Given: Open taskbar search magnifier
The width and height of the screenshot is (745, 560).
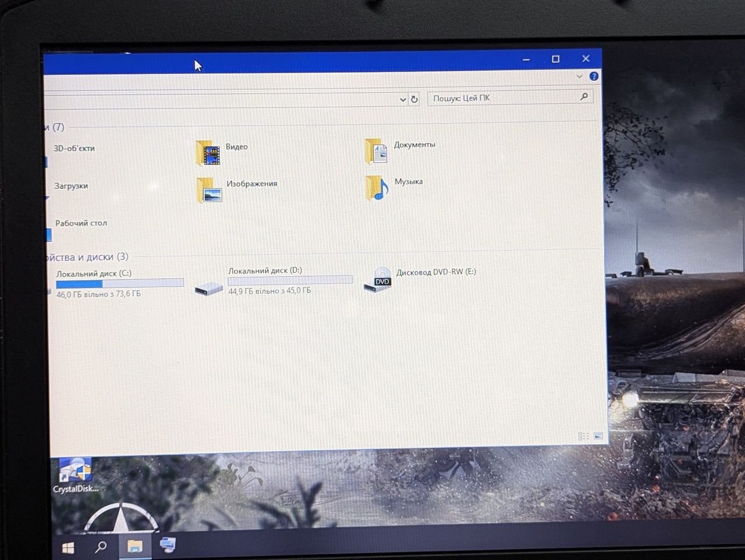Looking at the screenshot, I should point(101,547).
